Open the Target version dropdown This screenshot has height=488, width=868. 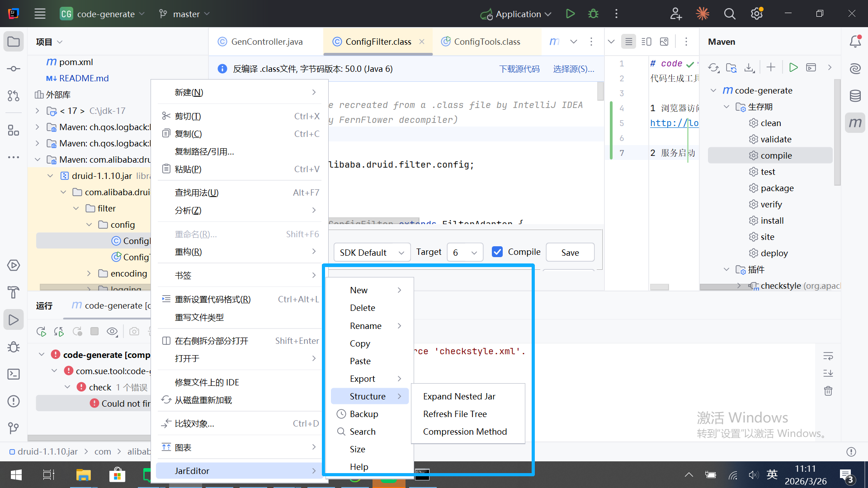pyautogui.click(x=465, y=253)
